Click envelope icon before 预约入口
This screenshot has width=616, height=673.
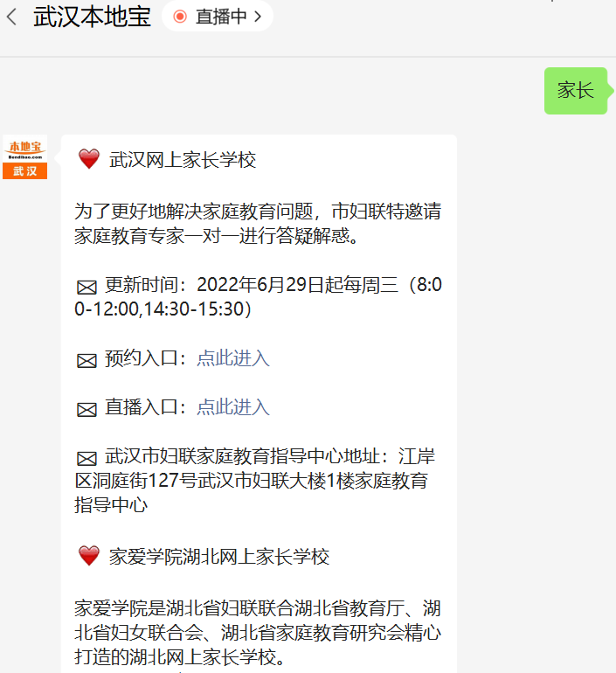tap(87, 360)
